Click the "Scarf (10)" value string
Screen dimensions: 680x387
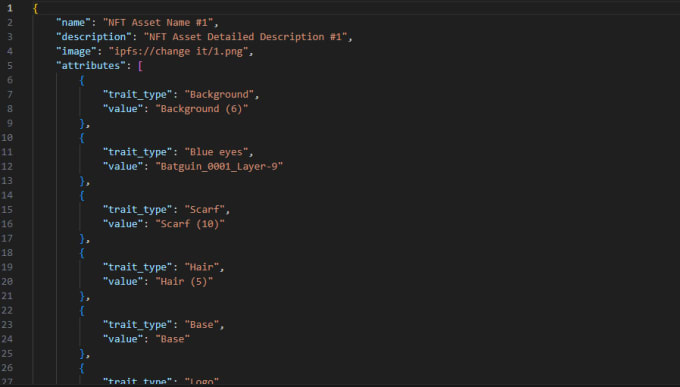pyautogui.click(x=190, y=224)
